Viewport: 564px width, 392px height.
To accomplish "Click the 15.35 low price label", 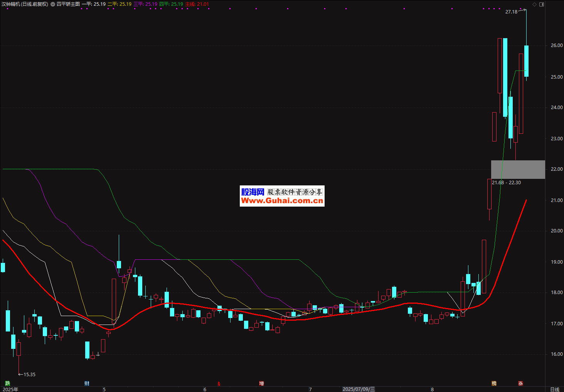I will [29, 374].
